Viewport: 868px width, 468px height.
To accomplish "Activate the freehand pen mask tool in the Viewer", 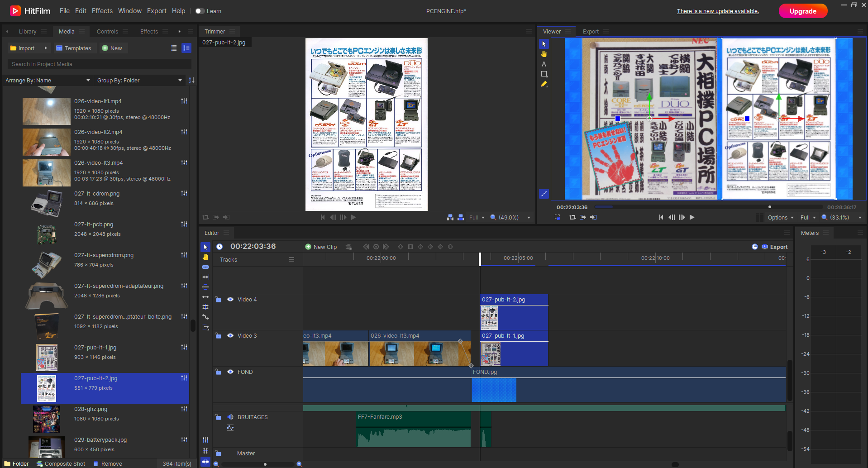I will pos(544,84).
